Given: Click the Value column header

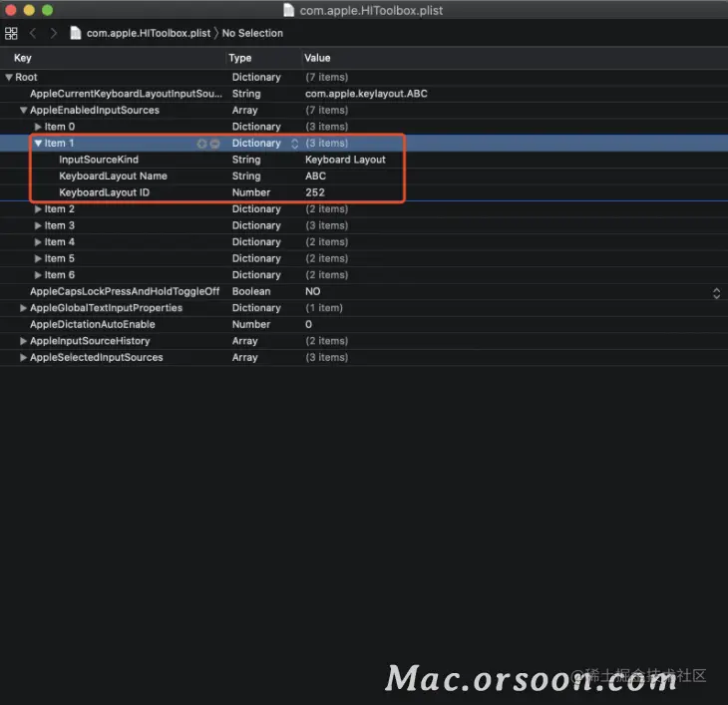Looking at the screenshot, I should coord(317,58).
